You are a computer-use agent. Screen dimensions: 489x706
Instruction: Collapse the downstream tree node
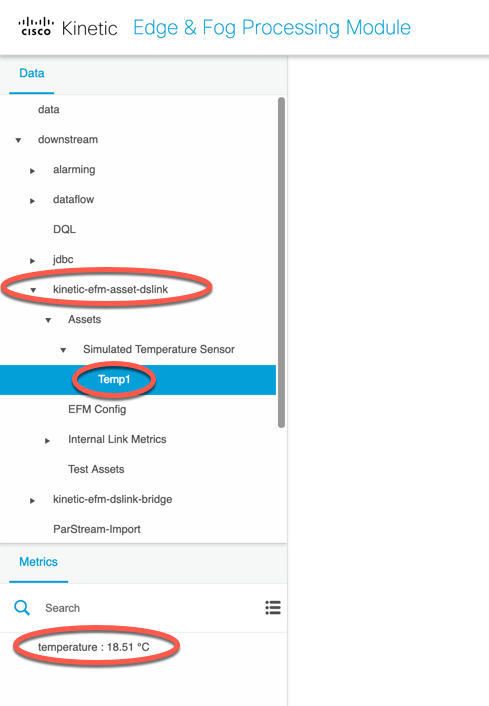pos(18,140)
